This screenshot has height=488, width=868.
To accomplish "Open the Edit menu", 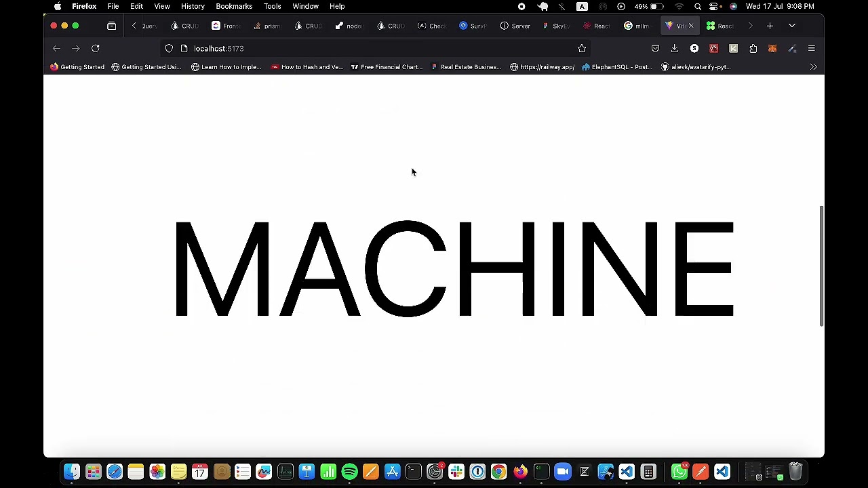I will click(x=136, y=6).
